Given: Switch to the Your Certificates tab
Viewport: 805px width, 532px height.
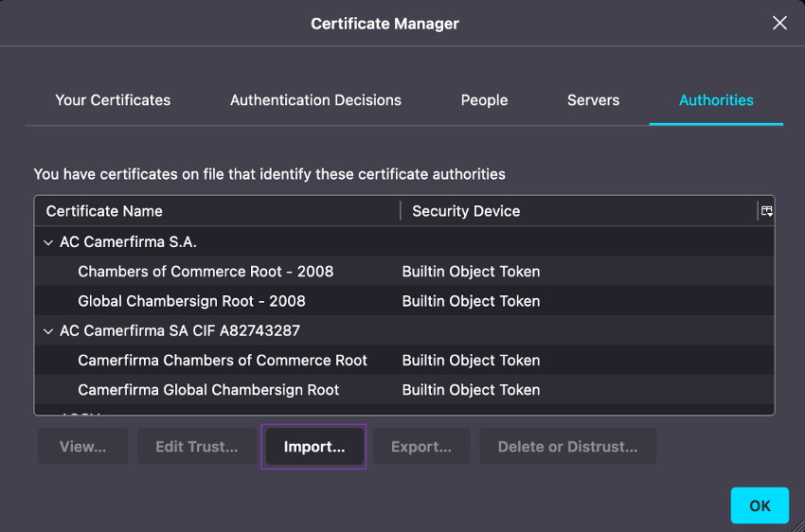Looking at the screenshot, I should (x=113, y=100).
